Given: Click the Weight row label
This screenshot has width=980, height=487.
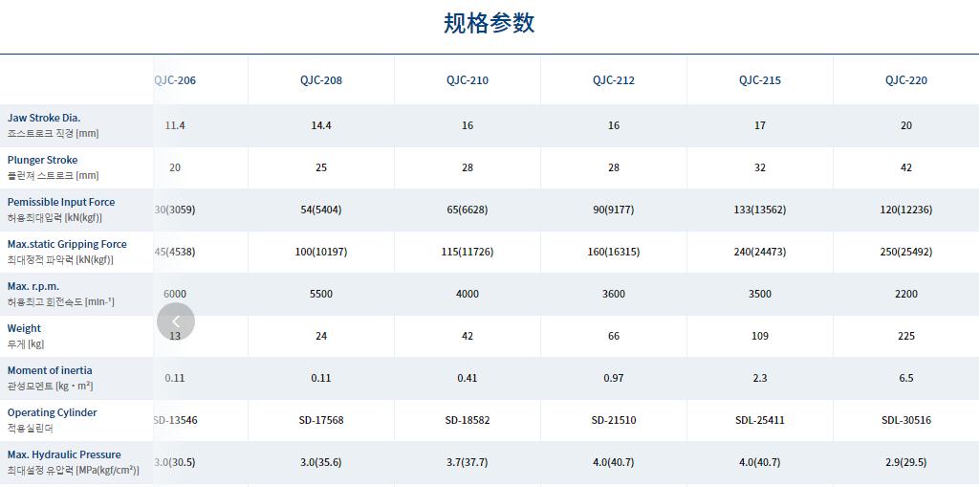Looking at the screenshot, I should coord(25,328).
